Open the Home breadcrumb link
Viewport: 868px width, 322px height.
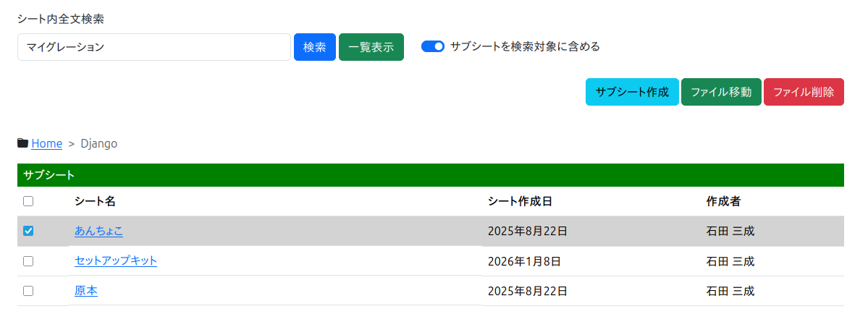[x=47, y=143]
